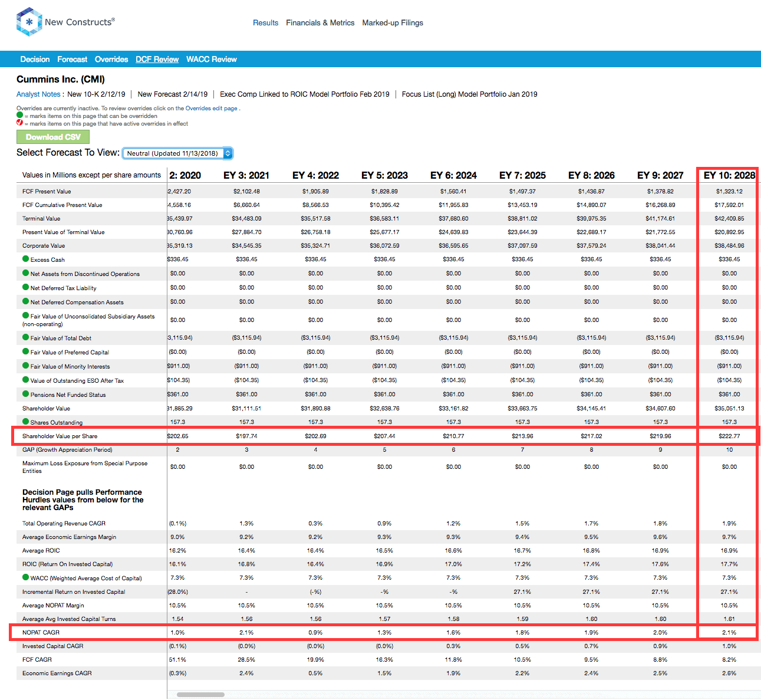Click GAP (Growth Appreciation Period) row label
761x700 pixels.
[67, 450]
